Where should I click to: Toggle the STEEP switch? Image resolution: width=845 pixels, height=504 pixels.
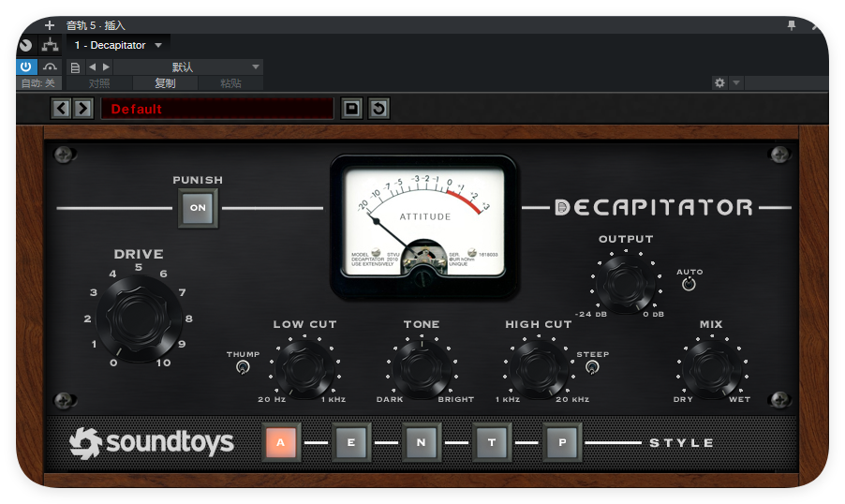(592, 367)
